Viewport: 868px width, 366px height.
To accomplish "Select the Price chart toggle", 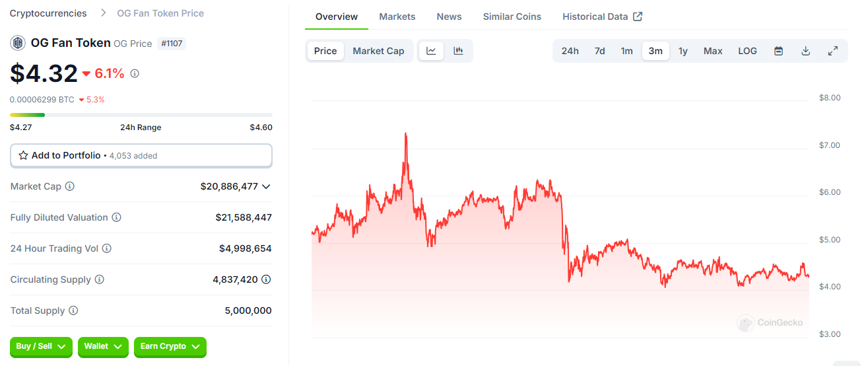I will pyautogui.click(x=325, y=51).
